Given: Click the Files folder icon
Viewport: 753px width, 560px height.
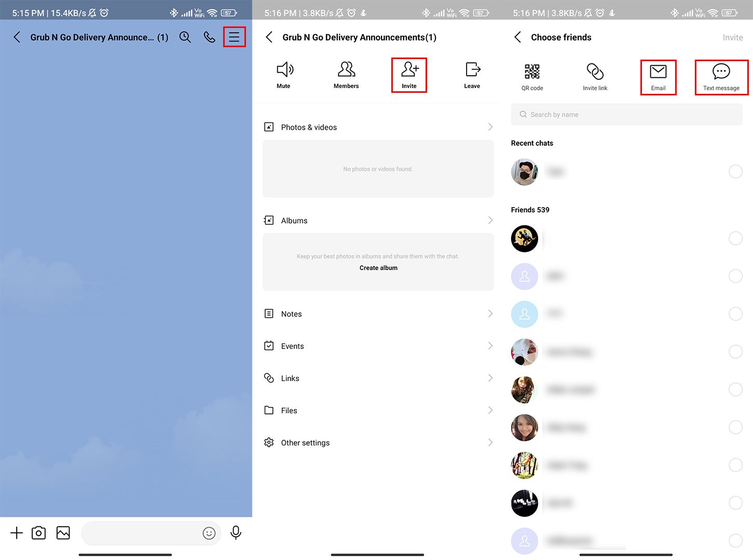Looking at the screenshot, I should [x=269, y=410].
